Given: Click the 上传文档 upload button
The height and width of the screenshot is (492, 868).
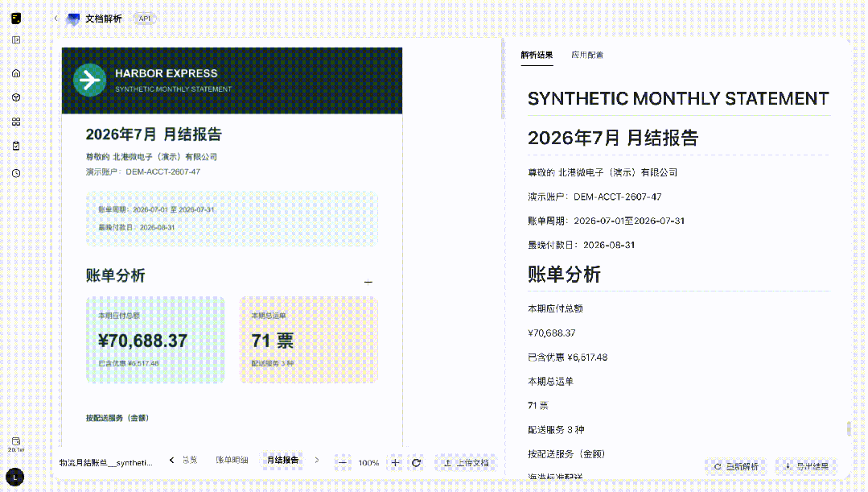Looking at the screenshot, I should [466, 463].
